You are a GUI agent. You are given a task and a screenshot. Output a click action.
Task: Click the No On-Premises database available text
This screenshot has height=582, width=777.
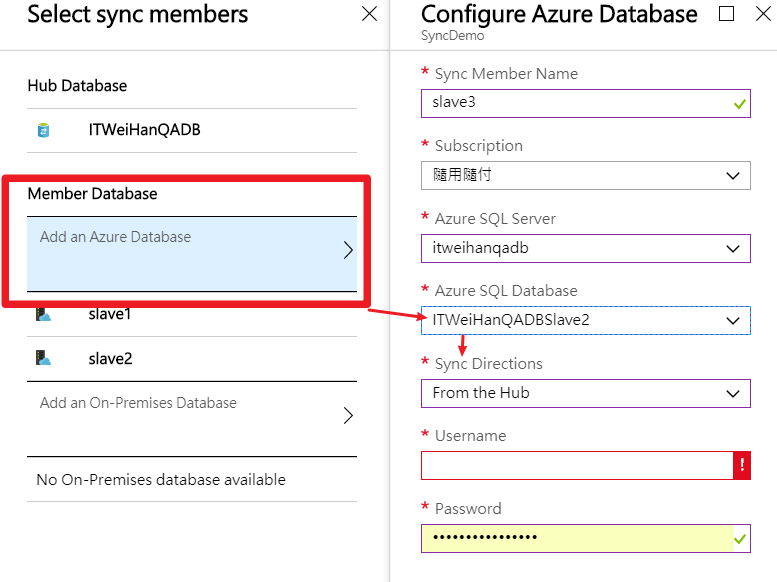click(161, 479)
